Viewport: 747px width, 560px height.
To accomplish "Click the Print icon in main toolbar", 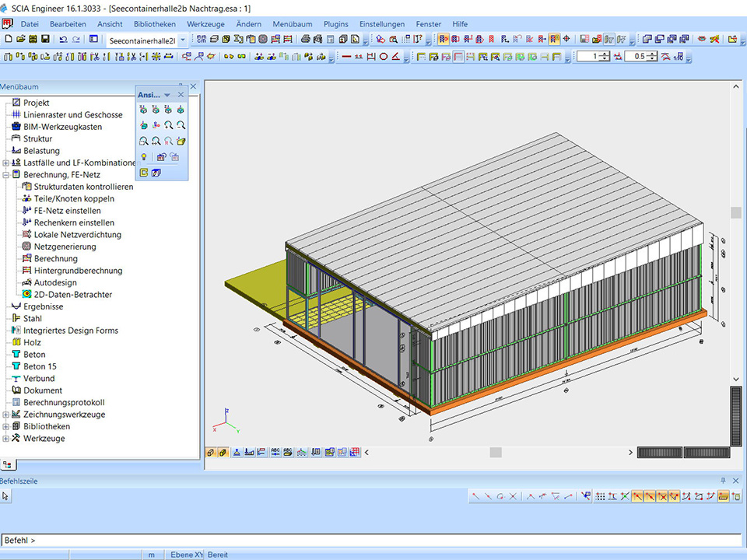I will pyautogui.click(x=306, y=39).
